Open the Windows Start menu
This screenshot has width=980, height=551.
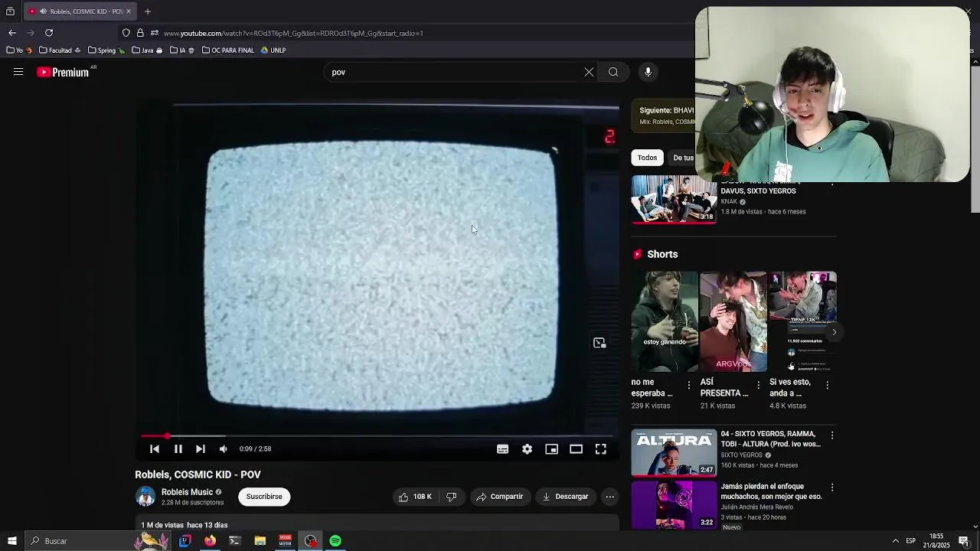tap(11, 541)
